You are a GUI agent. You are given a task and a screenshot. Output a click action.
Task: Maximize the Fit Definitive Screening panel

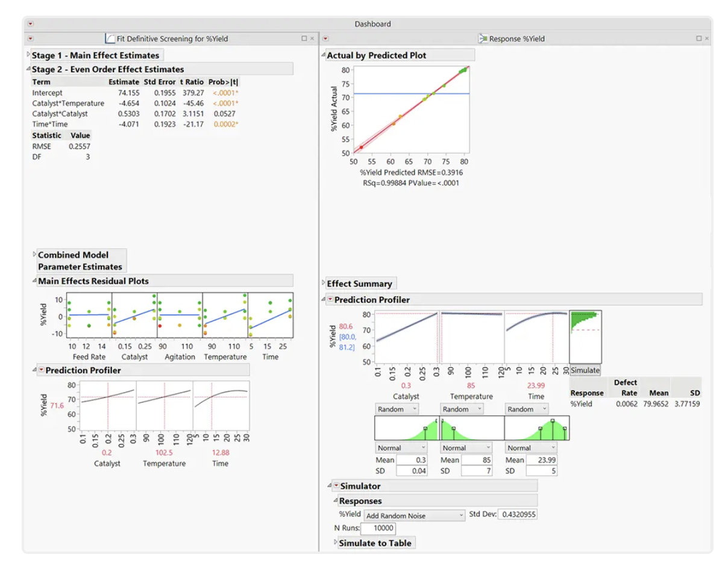point(304,39)
